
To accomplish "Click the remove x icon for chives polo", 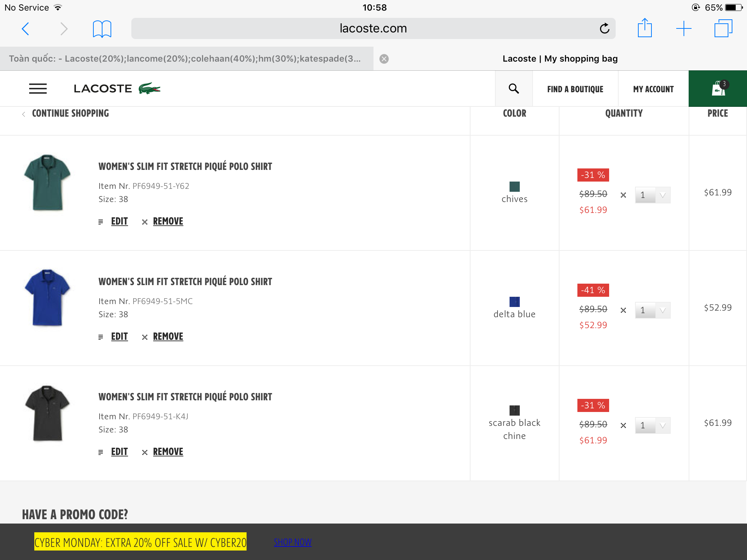I will pos(145,222).
